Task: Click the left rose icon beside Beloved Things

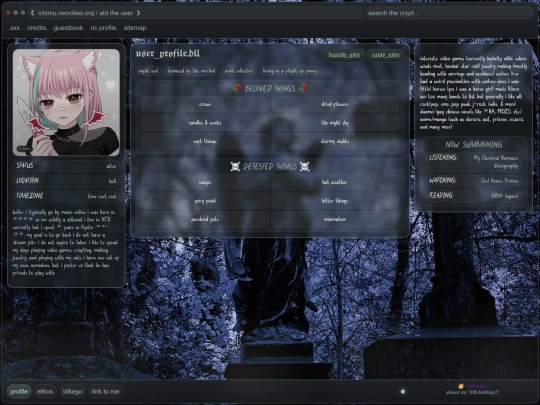Action: 237,89
